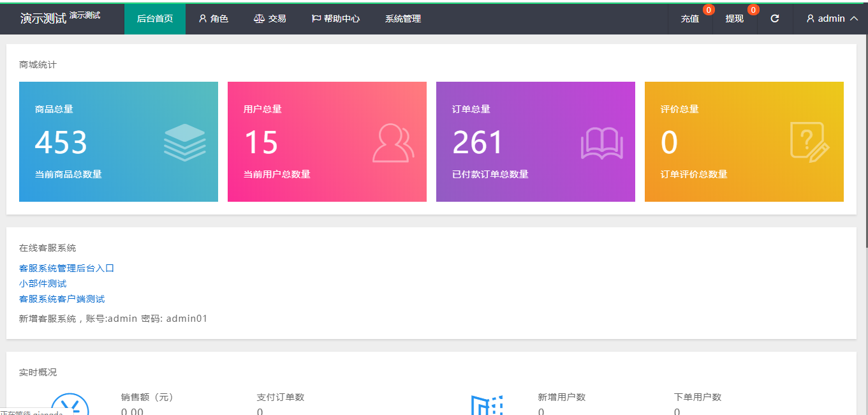The image size is (868, 415).
Task: Switch to the 后台首页 tab
Action: point(155,19)
